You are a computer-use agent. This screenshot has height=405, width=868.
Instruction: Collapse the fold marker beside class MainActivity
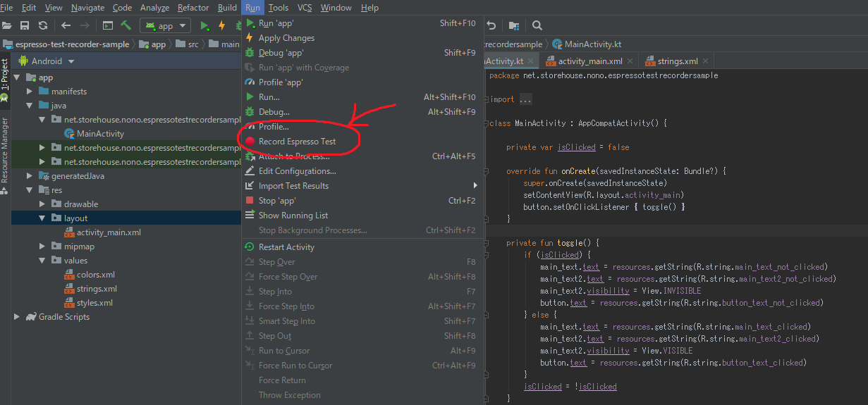point(486,123)
